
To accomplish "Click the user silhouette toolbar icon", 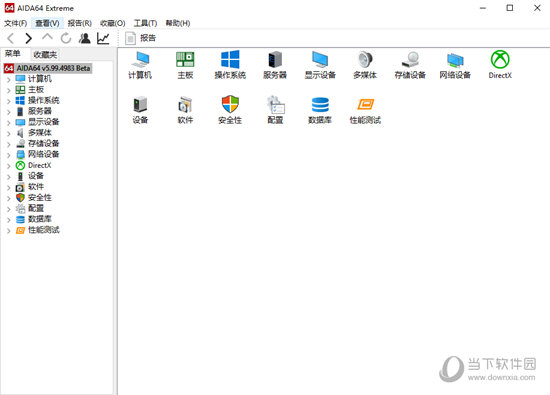I will click(x=85, y=38).
